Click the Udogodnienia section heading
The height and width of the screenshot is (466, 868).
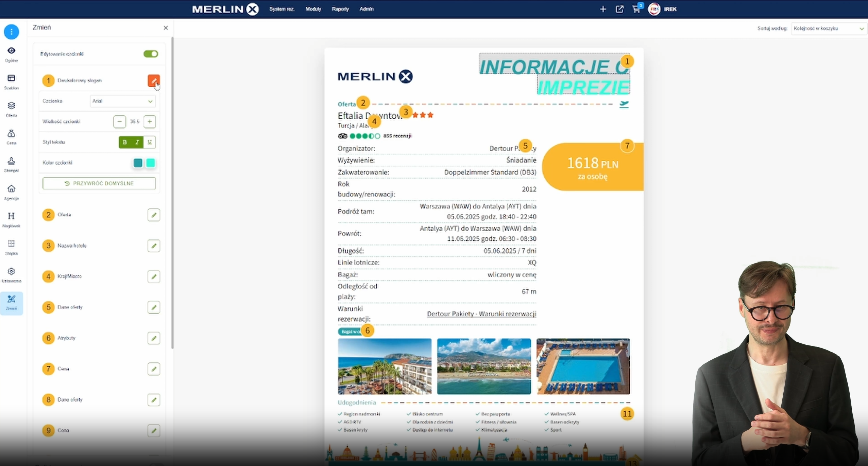[x=357, y=403]
